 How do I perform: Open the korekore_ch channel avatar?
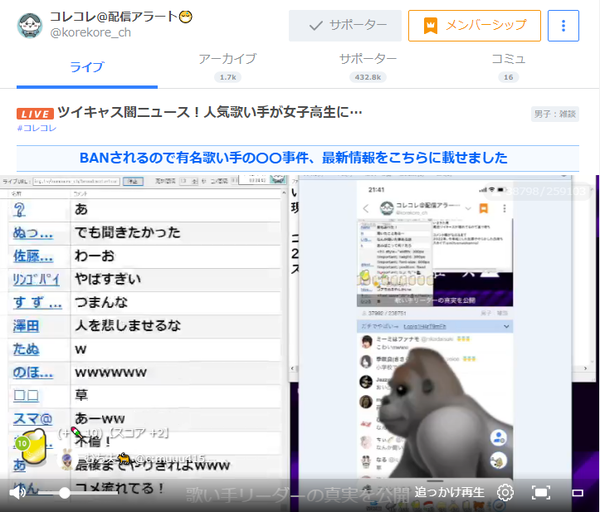30,26
